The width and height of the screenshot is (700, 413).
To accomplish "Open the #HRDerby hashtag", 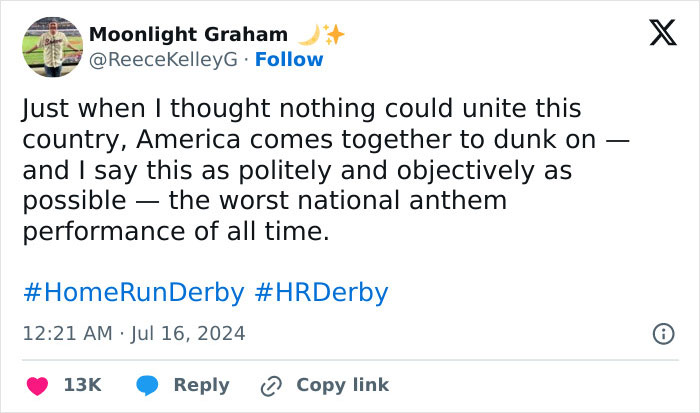I will (321, 292).
